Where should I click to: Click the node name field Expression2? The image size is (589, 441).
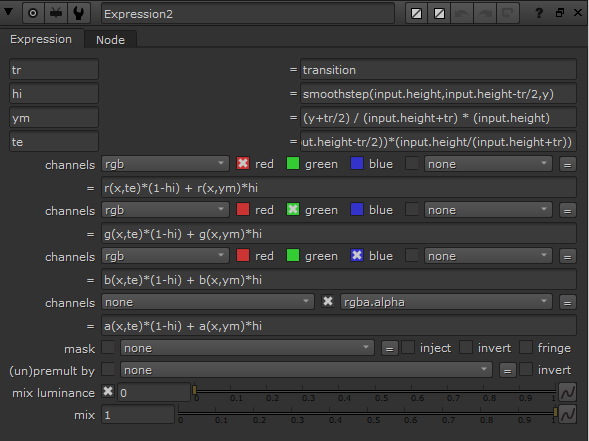point(248,14)
